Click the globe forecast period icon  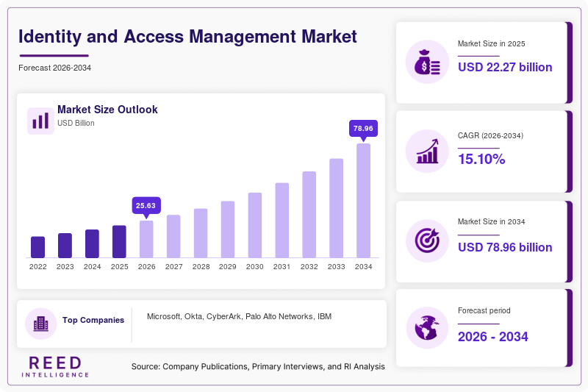(x=427, y=328)
